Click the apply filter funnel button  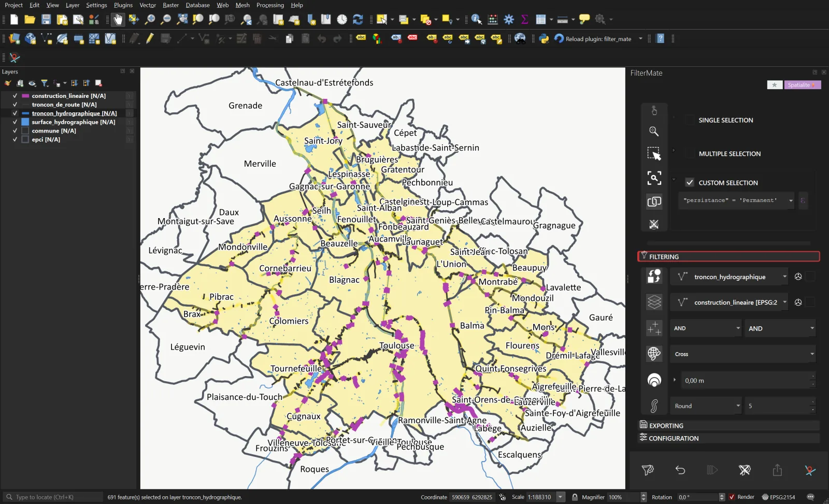pyautogui.click(x=648, y=470)
